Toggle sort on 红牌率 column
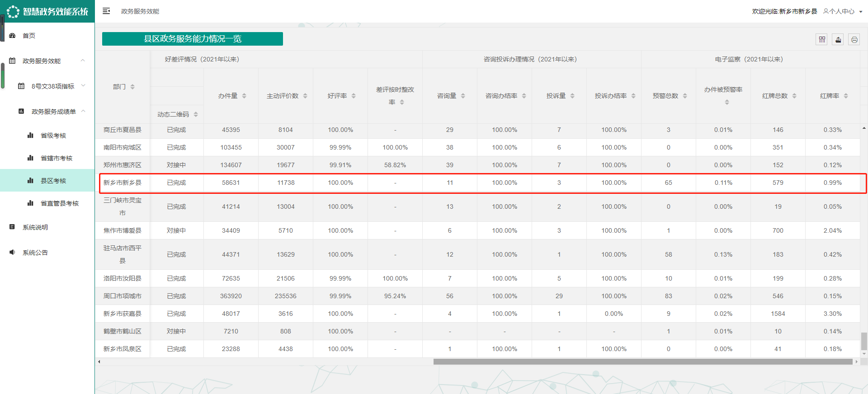Screen dimensions: 868x394 coord(846,96)
